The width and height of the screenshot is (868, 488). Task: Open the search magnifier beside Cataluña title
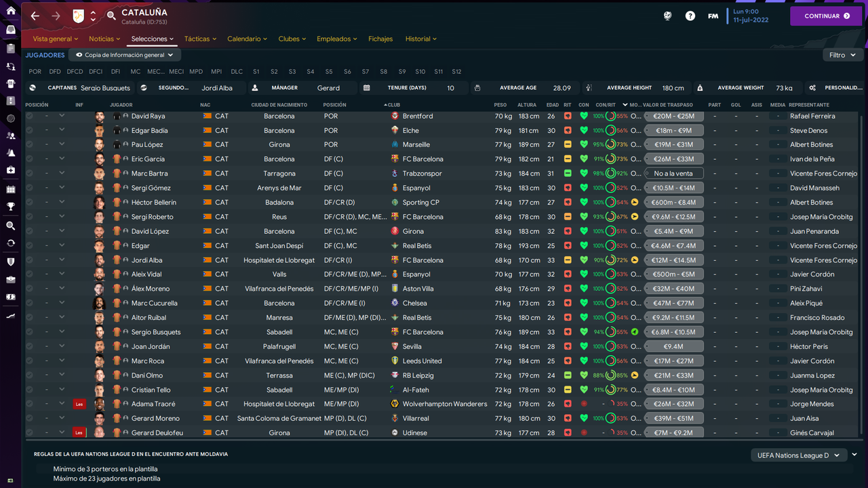coord(111,16)
